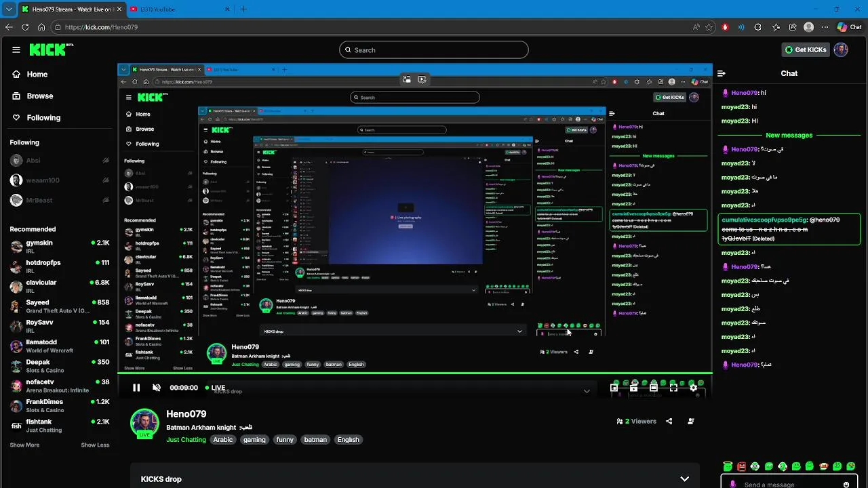Refresh the current page

click(x=25, y=27)
